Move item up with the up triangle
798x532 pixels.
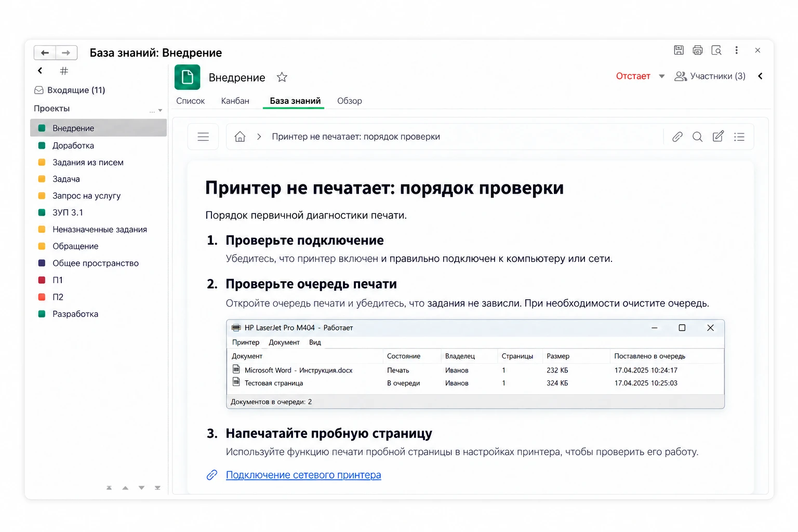125,488
